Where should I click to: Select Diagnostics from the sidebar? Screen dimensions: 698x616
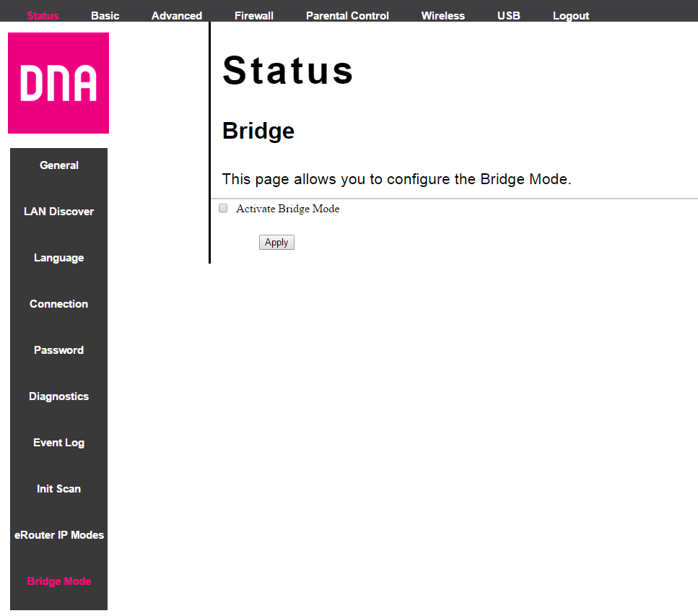[59, 396]
